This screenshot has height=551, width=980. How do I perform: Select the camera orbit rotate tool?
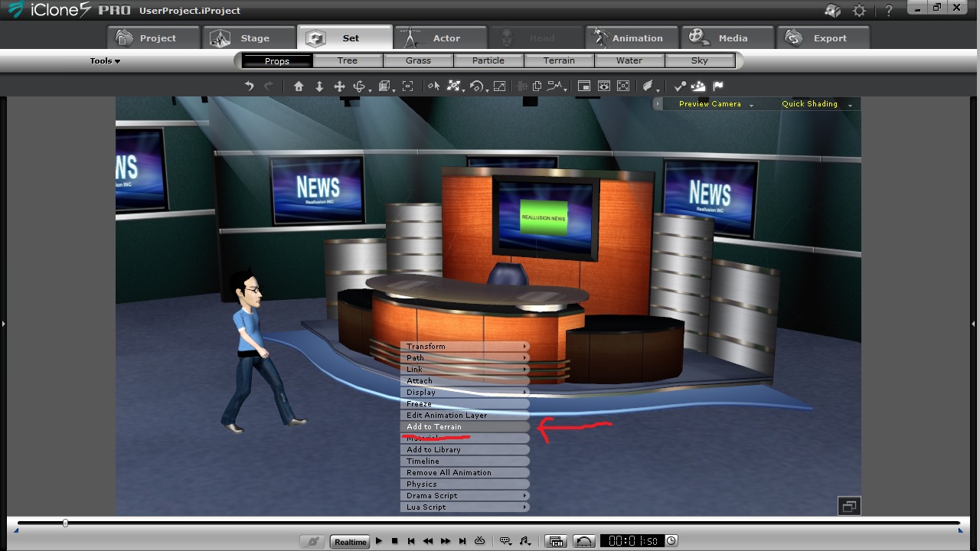(359, 86)
